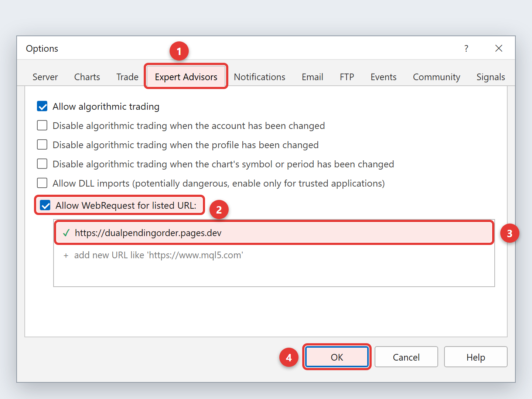
Task: Click the green checkmark beside the URL
Action: [66, 233]
